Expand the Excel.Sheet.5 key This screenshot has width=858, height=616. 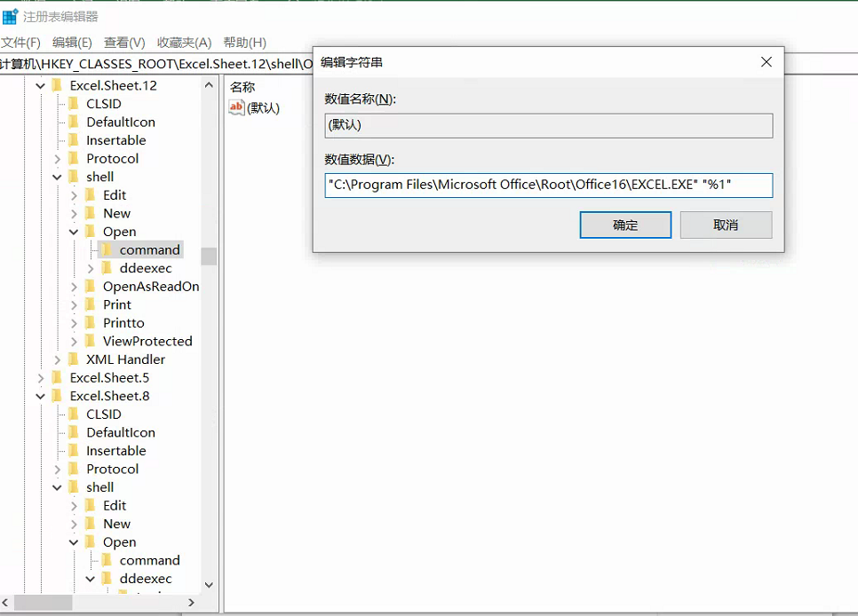click(40, 378)
